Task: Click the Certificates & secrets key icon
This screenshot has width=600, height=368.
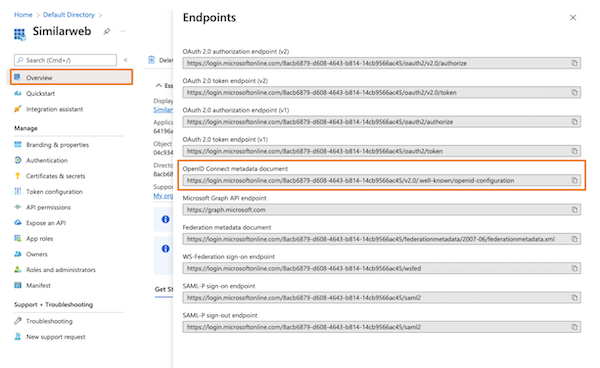Action: coord(18,176)
